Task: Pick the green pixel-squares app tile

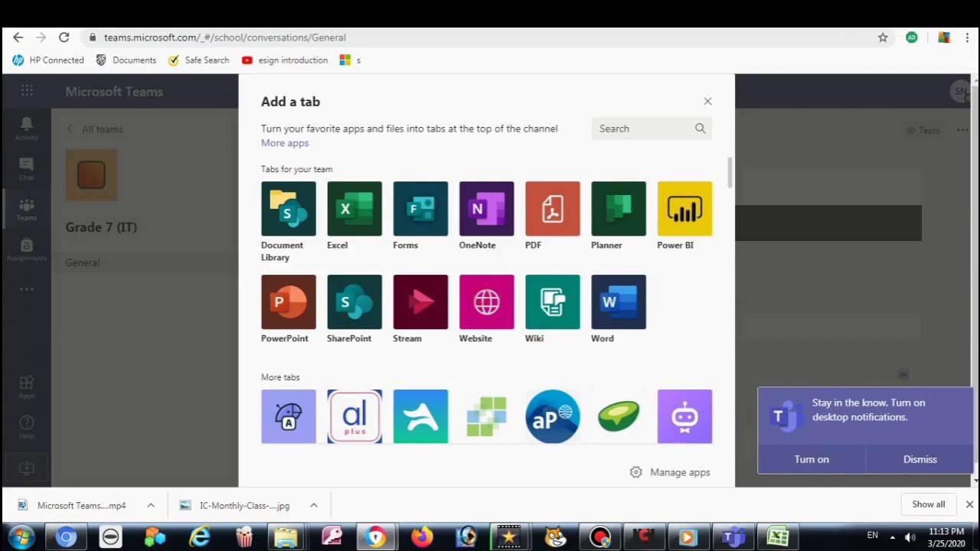Action: (x=486, y=416)
